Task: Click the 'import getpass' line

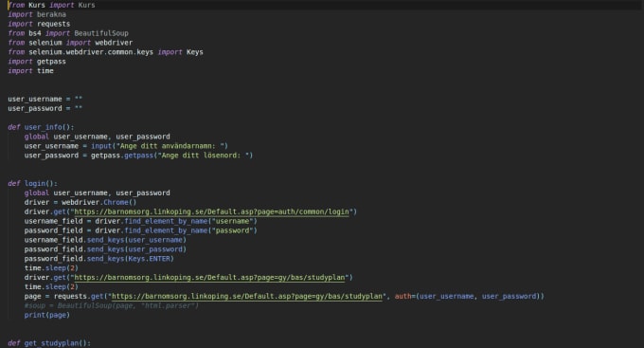Action: [x=37, y=62]
